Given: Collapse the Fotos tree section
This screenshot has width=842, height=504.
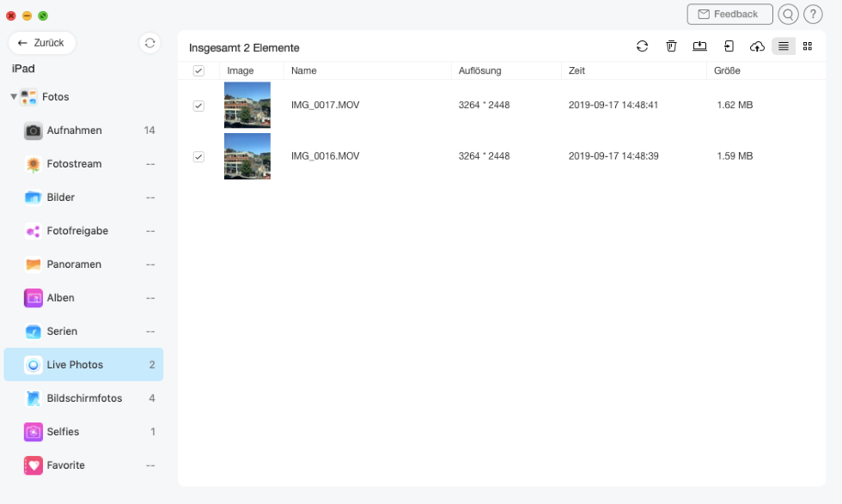Looking at the screenshot, I should click(14, 97).
